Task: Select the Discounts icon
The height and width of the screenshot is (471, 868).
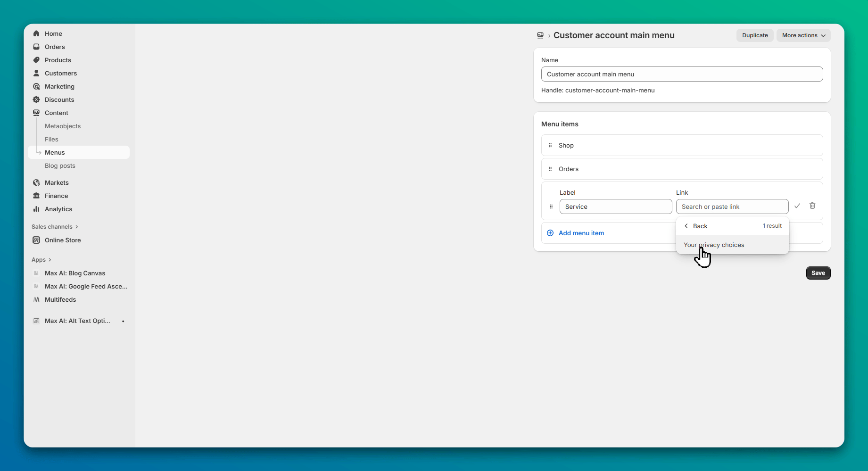Action: pyautogui.click(x=36, y=99)
